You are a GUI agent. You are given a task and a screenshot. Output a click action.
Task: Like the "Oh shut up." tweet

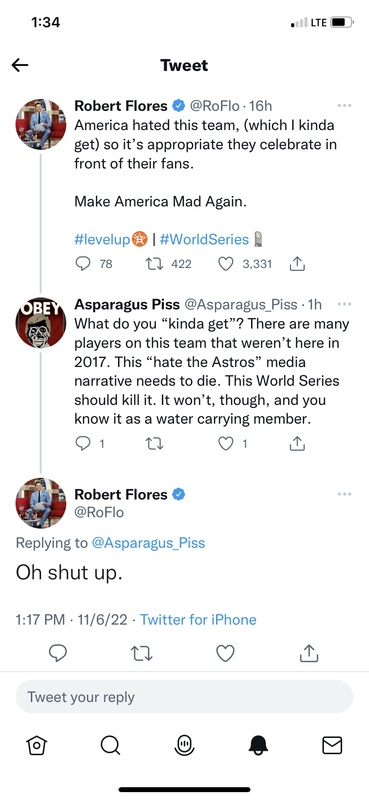coord(226,653)
